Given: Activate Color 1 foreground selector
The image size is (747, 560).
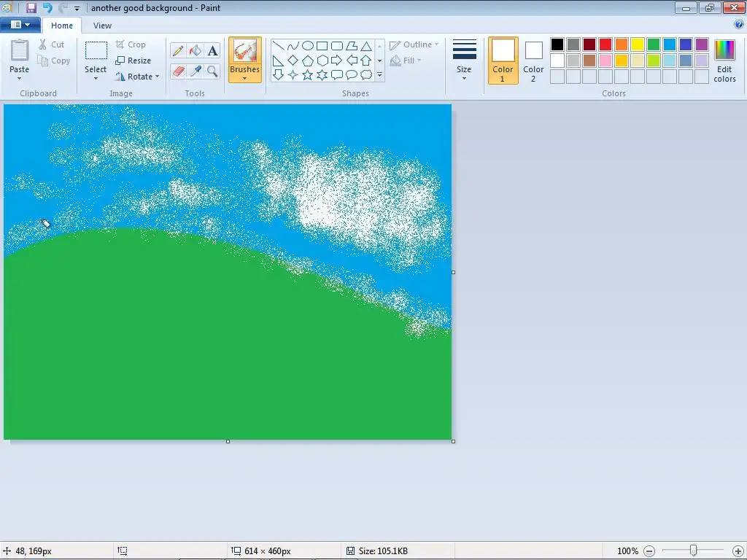Looking at the screenshot, I should click(503, 61).
